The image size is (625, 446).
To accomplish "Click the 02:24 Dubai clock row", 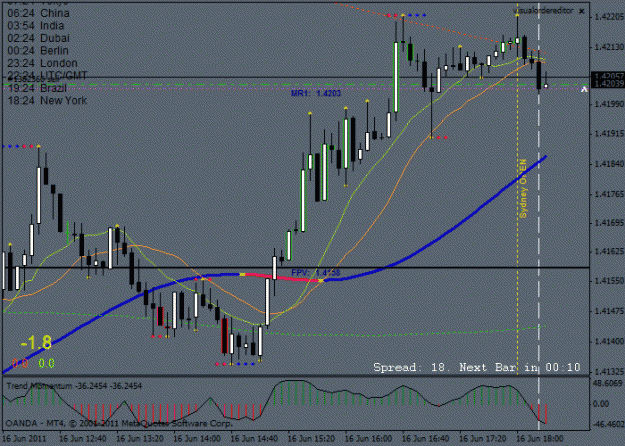I will [38, 38].
